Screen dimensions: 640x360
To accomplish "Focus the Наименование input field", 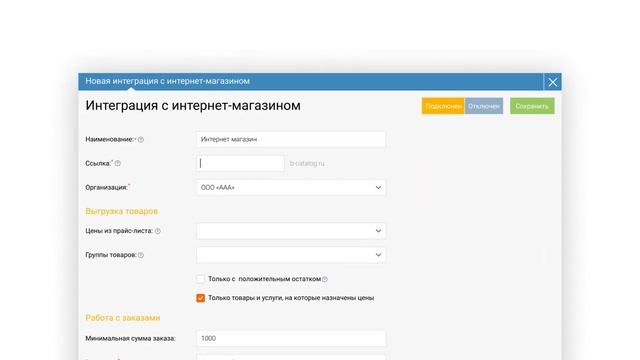I will point(291,139).
